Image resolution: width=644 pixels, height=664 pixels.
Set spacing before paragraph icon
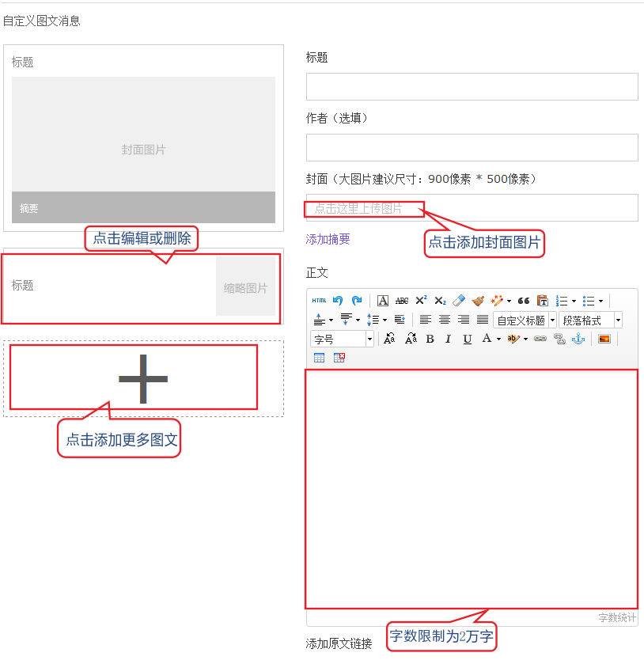320,320
